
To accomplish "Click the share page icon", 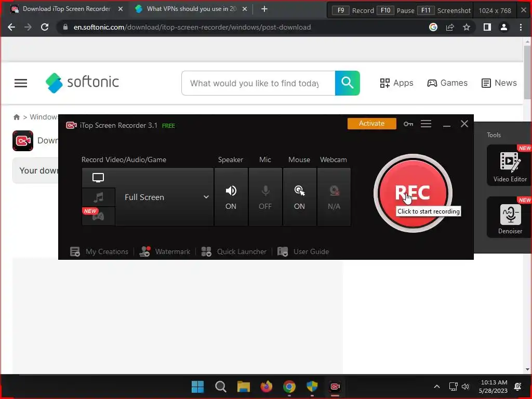I will coord(450,27).
